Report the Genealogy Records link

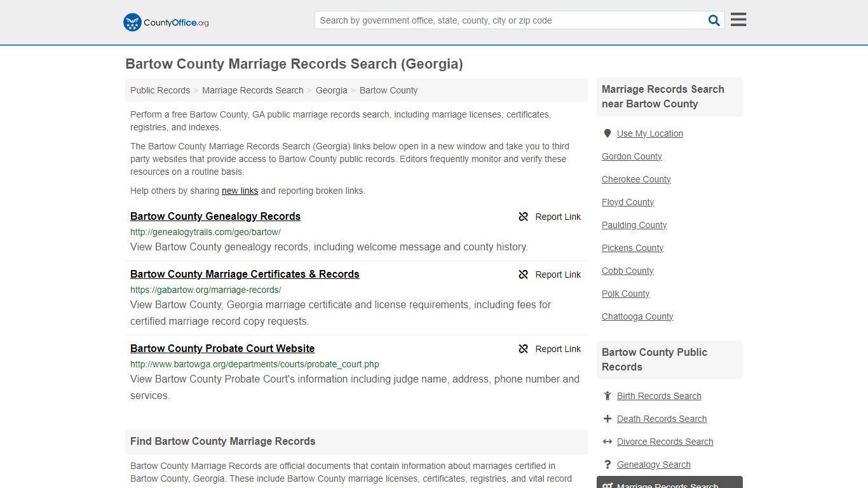tap(550, 217)
